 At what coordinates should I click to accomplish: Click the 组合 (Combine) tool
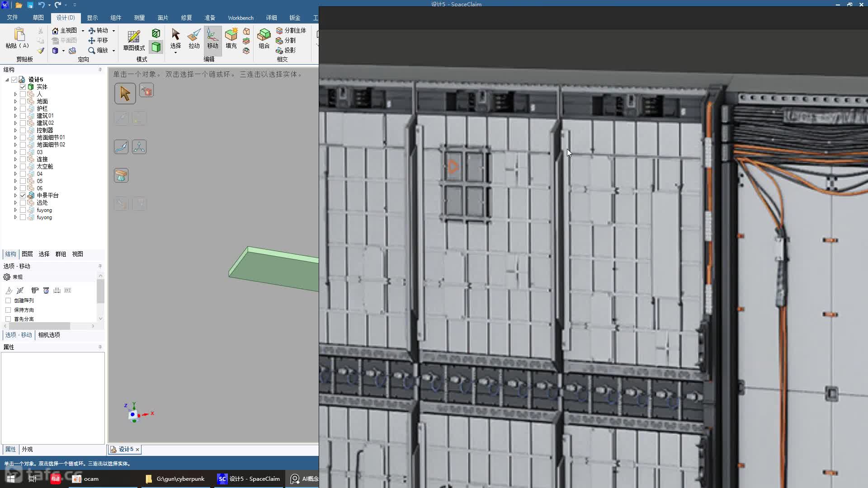coord(264,38)
